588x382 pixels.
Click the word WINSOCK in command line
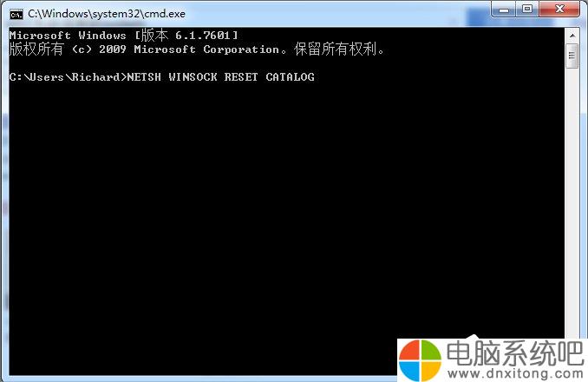193,77
